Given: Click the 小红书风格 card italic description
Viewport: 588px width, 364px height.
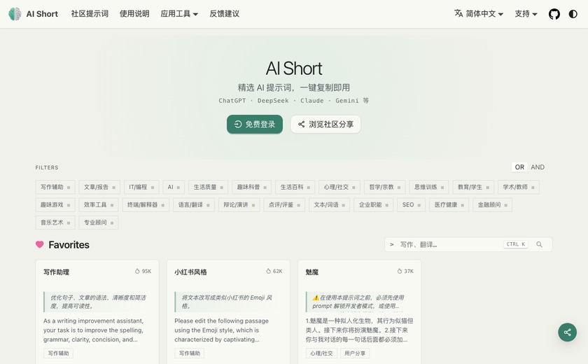Looking at the screenshot, I should point(227,302).
